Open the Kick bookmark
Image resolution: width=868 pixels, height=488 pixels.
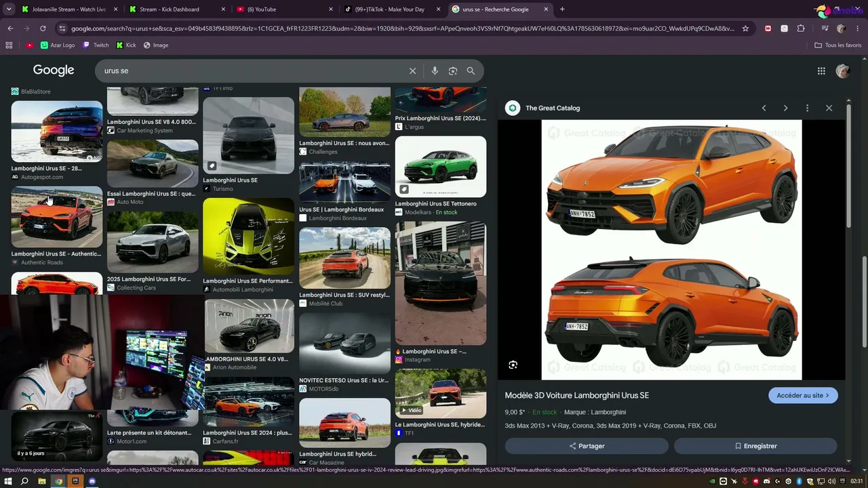coord(126,45)
